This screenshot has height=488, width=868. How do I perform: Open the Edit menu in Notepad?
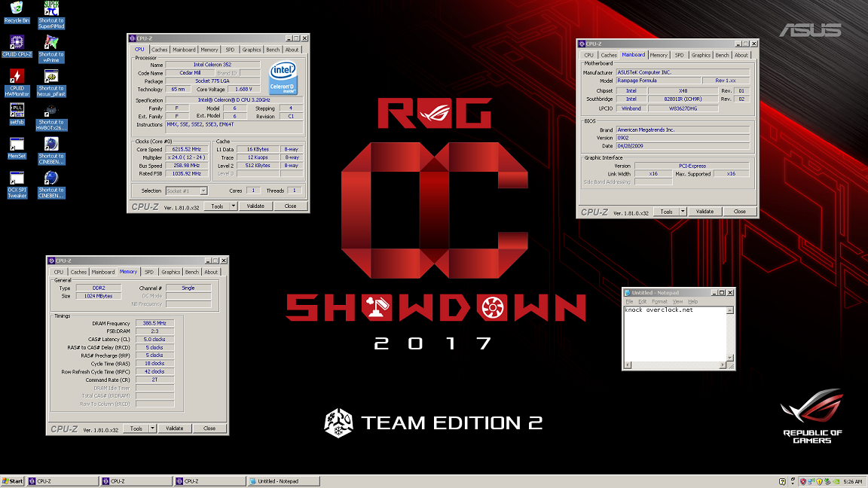(642, 302)
